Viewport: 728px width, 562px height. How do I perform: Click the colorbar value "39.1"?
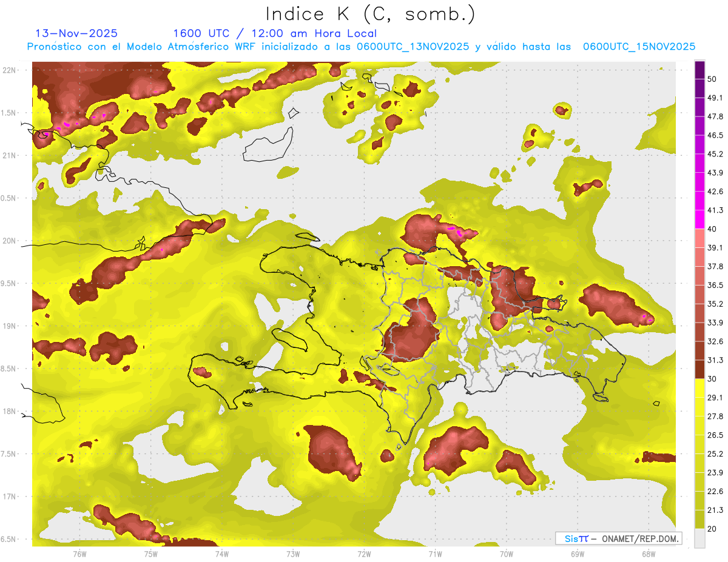715,247
